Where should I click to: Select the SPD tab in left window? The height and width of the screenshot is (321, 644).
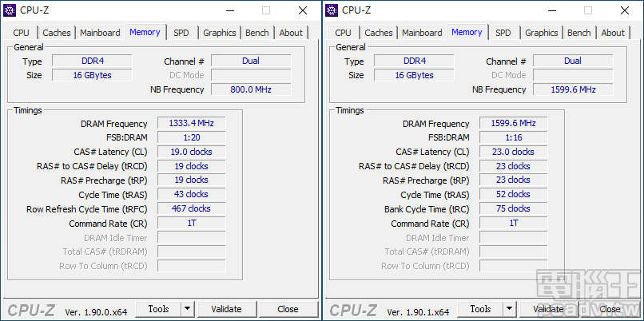click(181, 33)
